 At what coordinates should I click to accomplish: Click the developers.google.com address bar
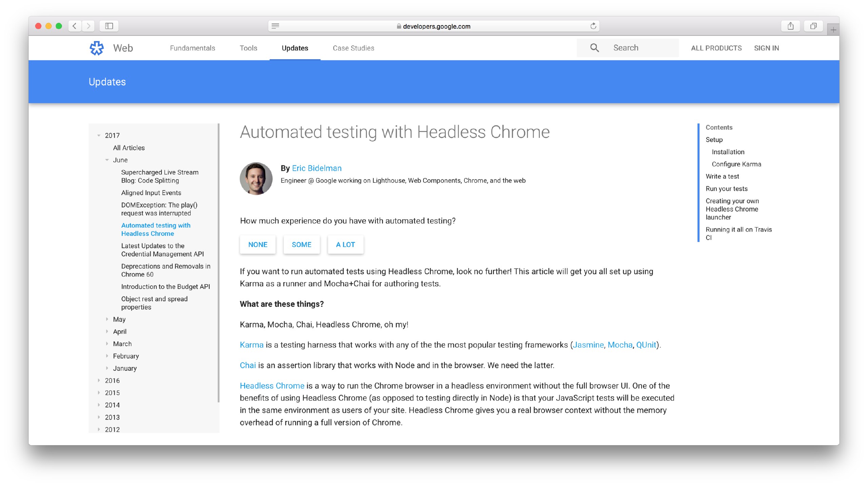(x=434, y=26)
